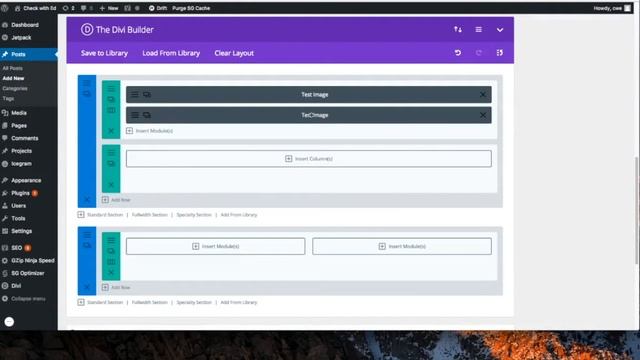Duplicate the TetCImage module
640x360 pixels.
147,115
